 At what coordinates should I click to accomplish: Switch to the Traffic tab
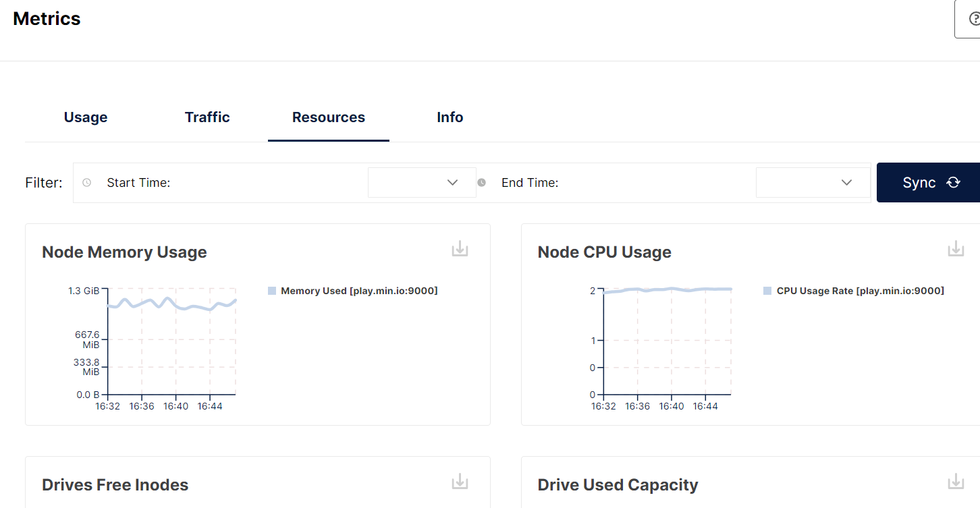[x=207, y=117]
